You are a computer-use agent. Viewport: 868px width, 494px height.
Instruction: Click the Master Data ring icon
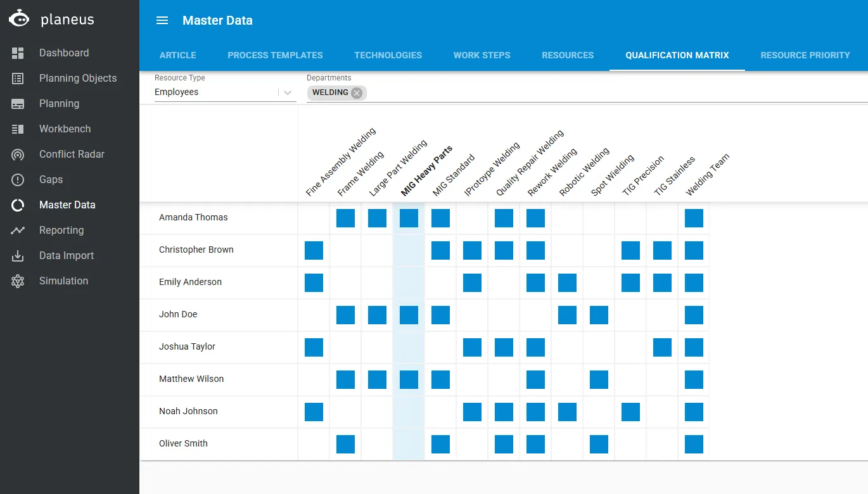tap(18, 205)
